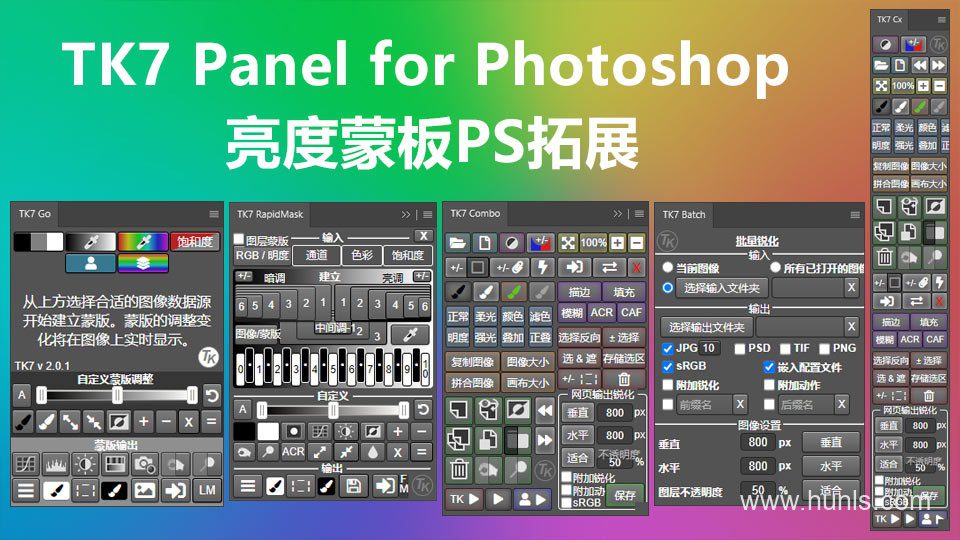960x540 pixels.
Task: Click the white swatch in TK7 RapidMask
Action: click(x=268, y=432)
